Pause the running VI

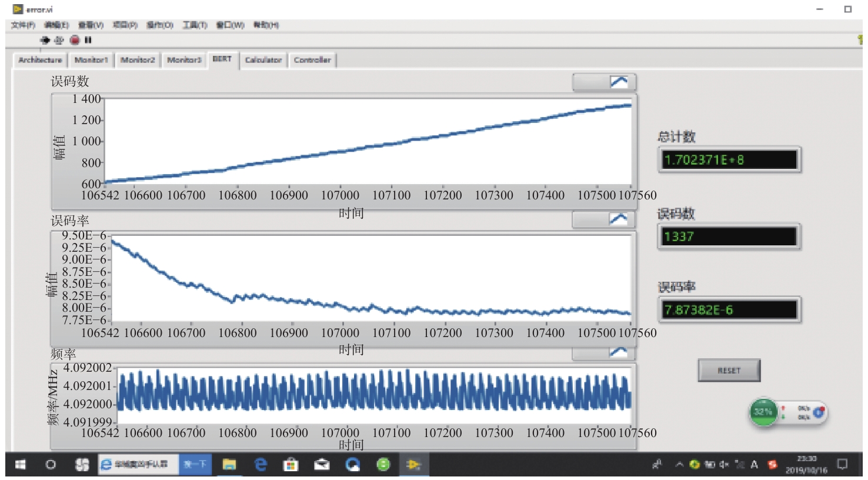click(88, 40)
